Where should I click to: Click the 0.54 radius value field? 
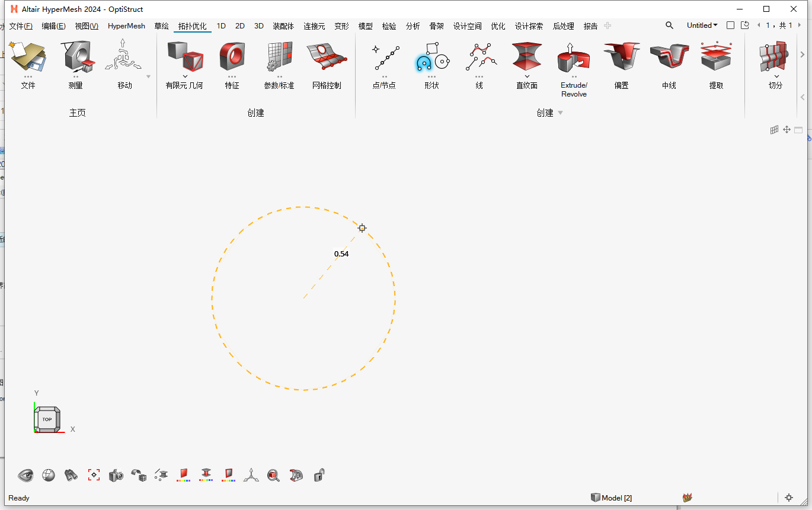[x=340, y=254]
